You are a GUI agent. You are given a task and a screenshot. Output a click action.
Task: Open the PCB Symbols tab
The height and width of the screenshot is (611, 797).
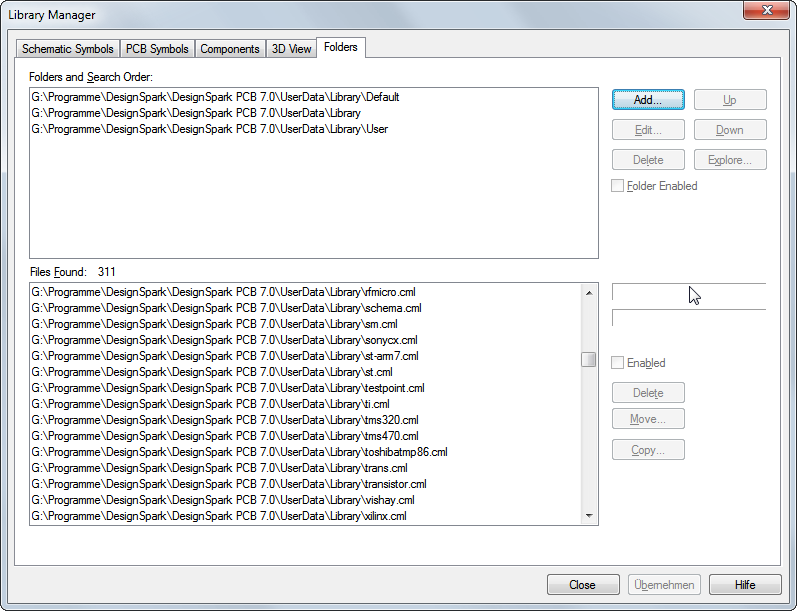coord(157,49)
